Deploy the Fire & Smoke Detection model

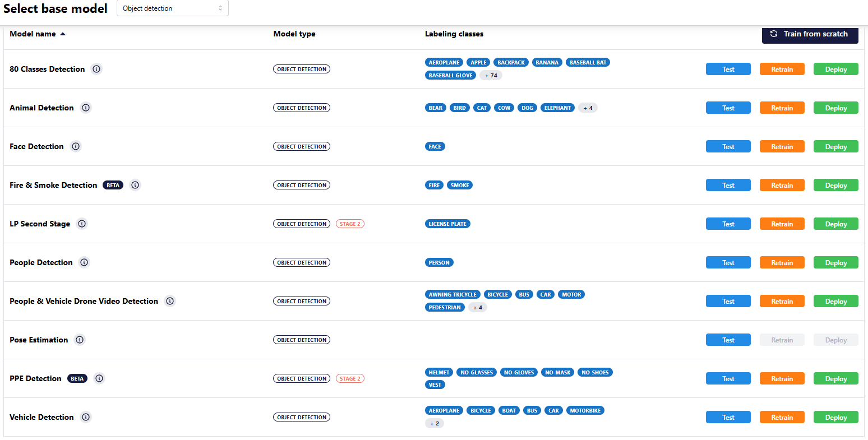pyautogui.click(x=835, y=185)
